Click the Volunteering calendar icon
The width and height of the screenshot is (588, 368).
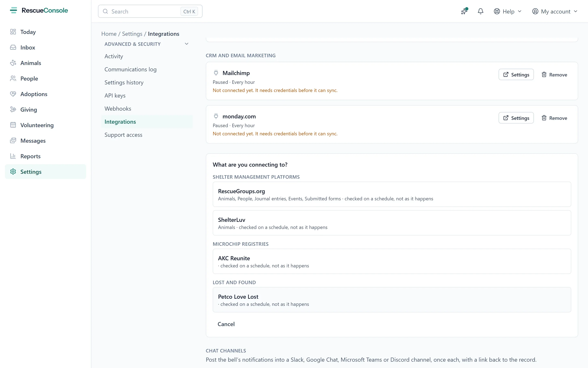point(13,125)
